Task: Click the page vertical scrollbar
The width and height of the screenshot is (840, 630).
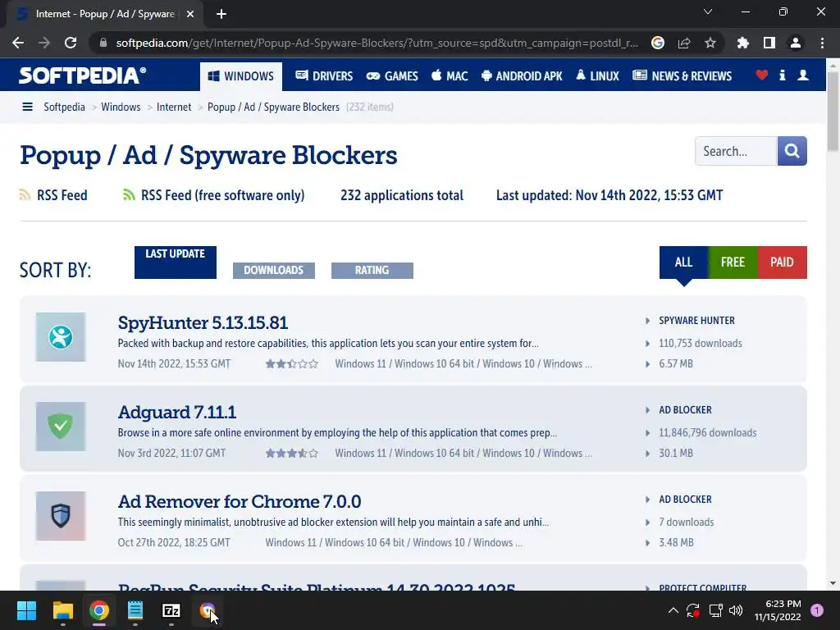Action: pos(833,111)
